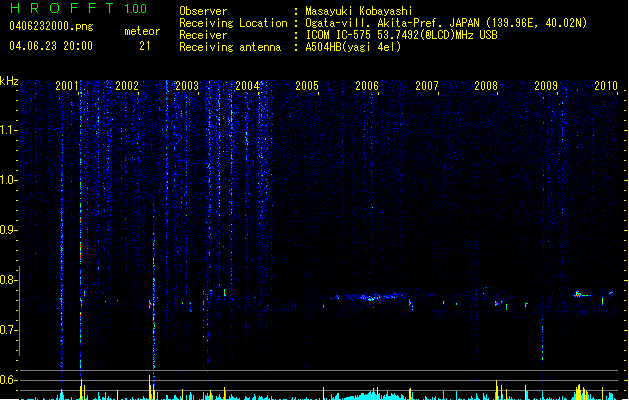The image size is (629, 400).
Task: Click the 1.0 frequency axis label
Action: click(x=8, y=180)
